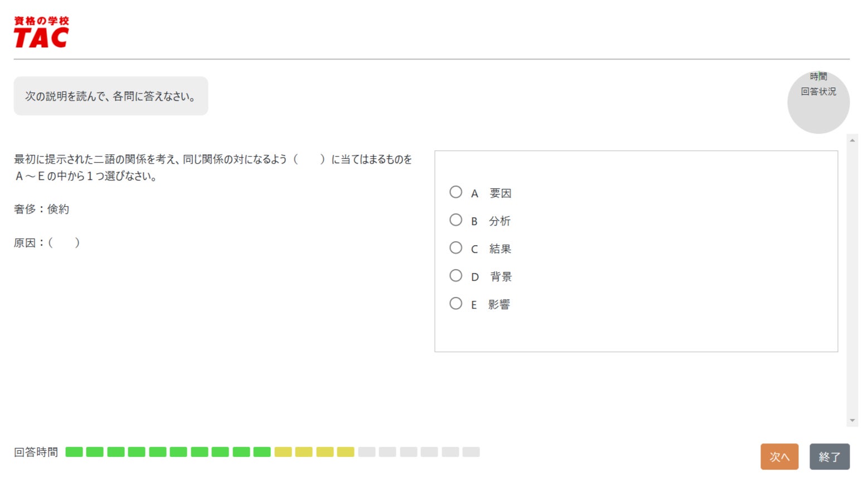
Task: Click the 次へ button
Action: 779,457
